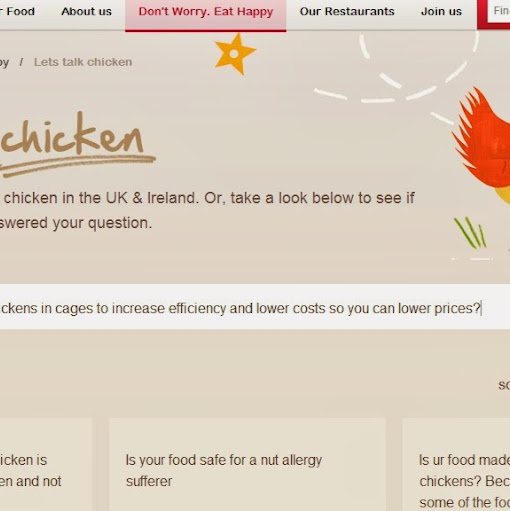Open the 'About us' menu item

pos(86,11)
